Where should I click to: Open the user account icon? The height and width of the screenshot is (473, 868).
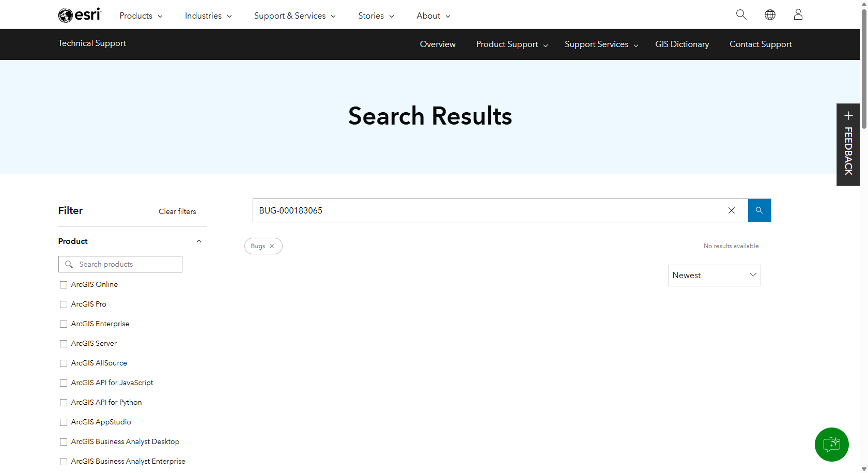pyautogui.click(x=798, y=14)
